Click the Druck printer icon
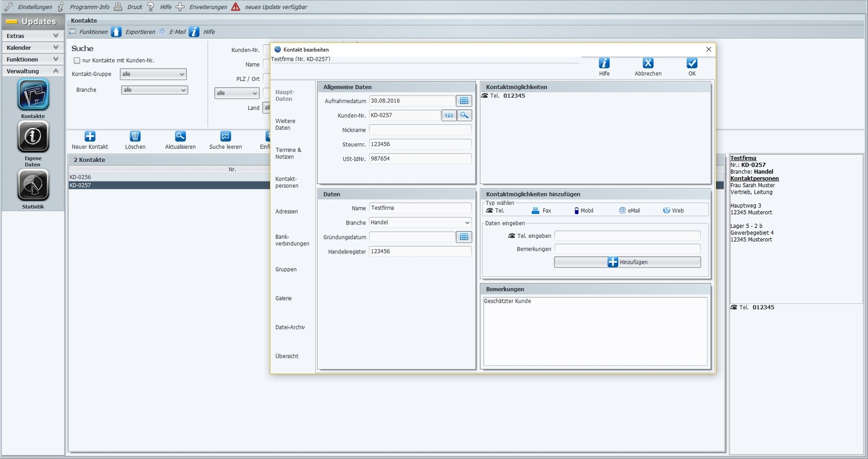 [x=118, y=7]
